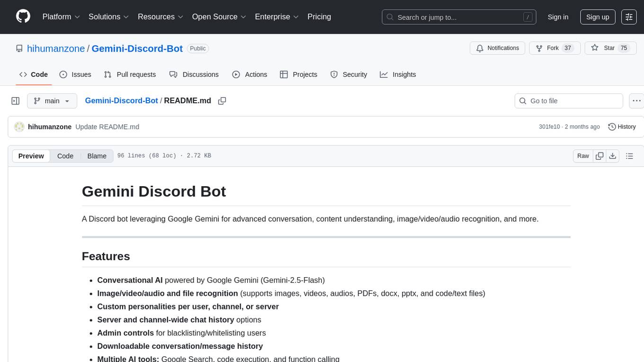The height and width of the screenshot is (362, 644).
Task: Open Gemini-Discord-Bot breadcrumb link
Action: [x=121, y=101]
